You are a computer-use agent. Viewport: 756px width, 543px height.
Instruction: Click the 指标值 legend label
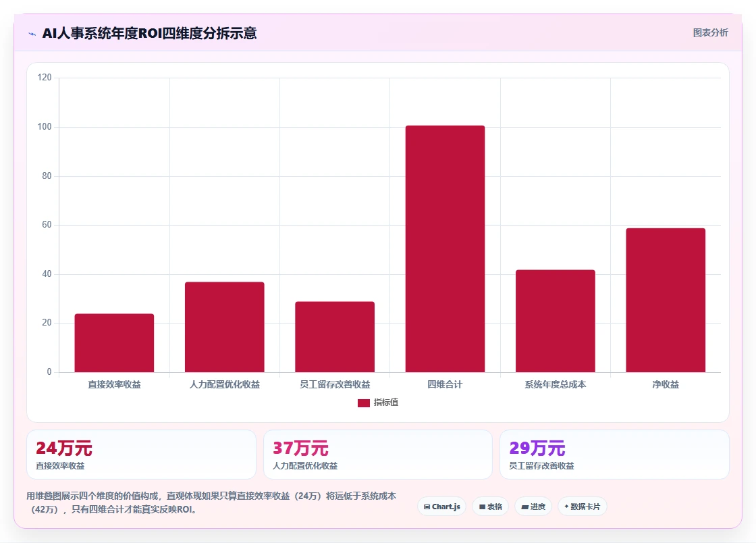(x=385, y=403)
